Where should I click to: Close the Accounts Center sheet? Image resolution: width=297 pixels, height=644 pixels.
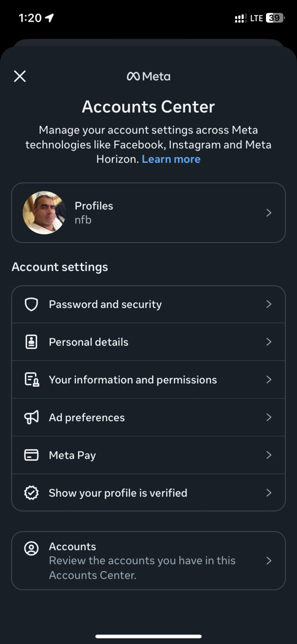click(20, 76)
